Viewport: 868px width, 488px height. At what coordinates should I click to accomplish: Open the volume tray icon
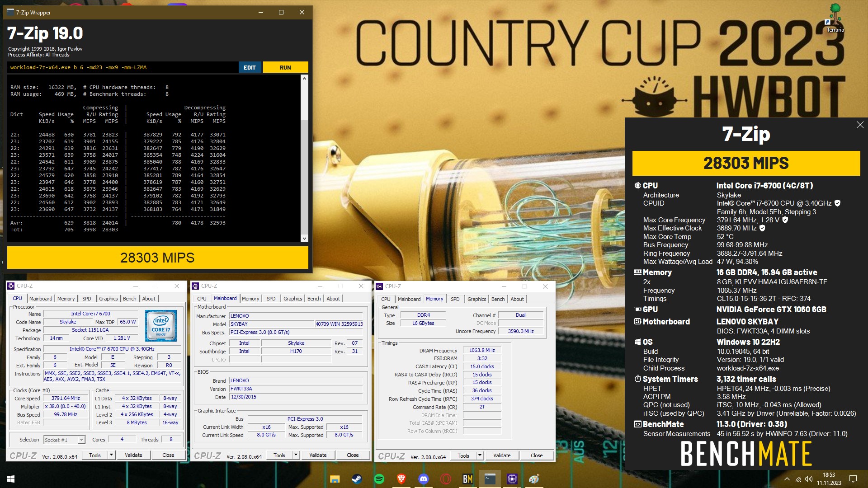809,479
